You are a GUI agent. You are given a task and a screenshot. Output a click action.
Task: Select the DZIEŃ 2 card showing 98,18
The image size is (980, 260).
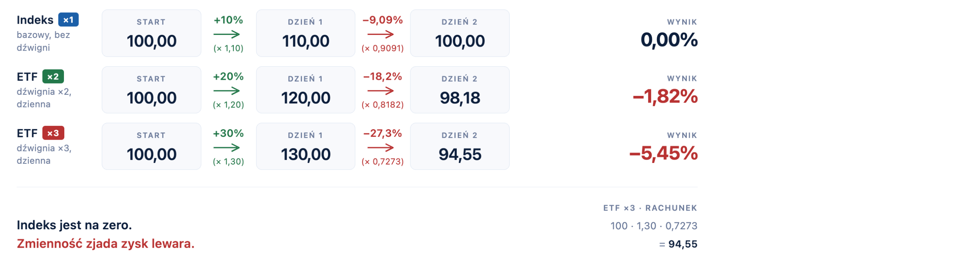coord(459,90)
